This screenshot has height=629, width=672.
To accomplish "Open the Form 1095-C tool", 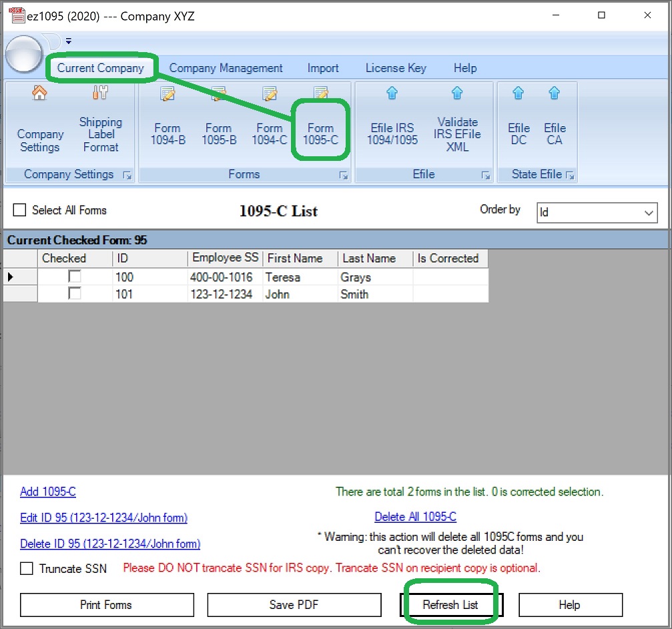I will click(x=321, y=128).
